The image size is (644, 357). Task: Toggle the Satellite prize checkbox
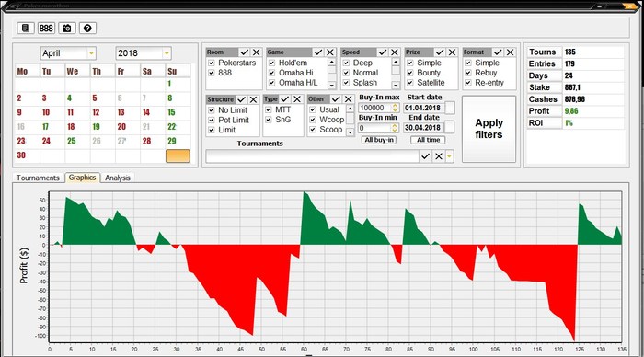pyautogui.click(x=410, y=83)
